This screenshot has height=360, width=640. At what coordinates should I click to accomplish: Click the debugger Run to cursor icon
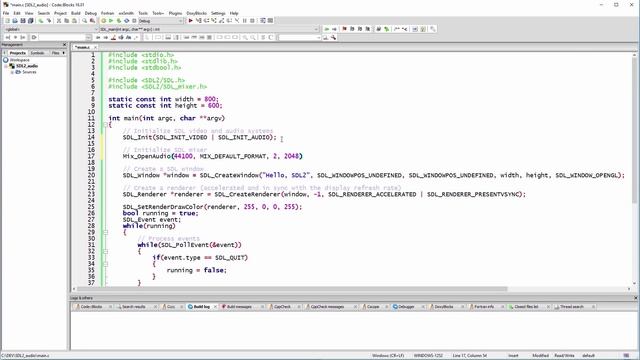click(x=198, y=20)
